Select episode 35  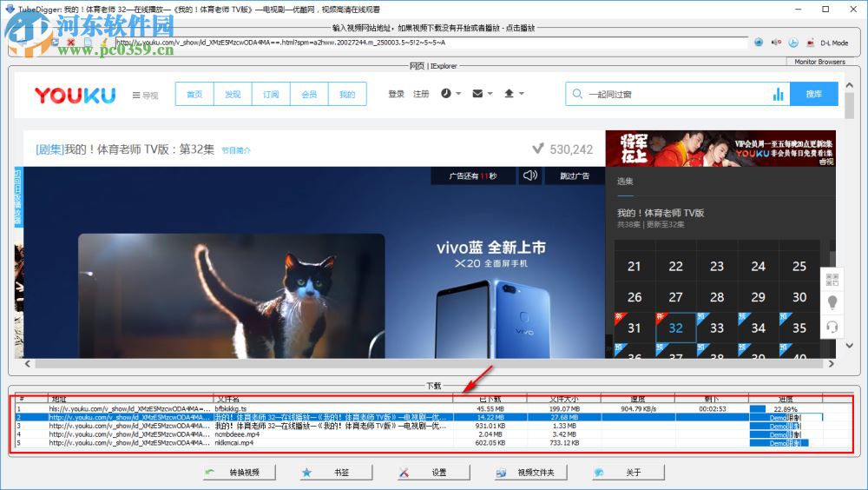tap(799, 328)
